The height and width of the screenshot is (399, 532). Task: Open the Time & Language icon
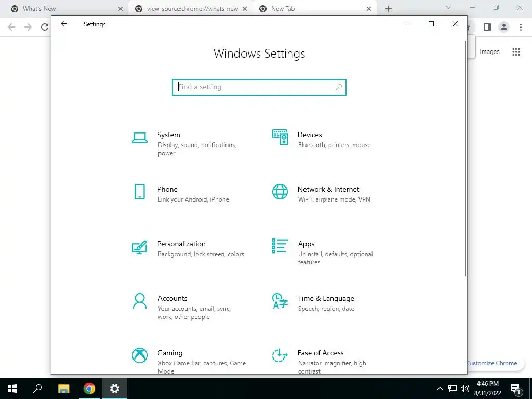pyautogui.click(x=280, y=301)
